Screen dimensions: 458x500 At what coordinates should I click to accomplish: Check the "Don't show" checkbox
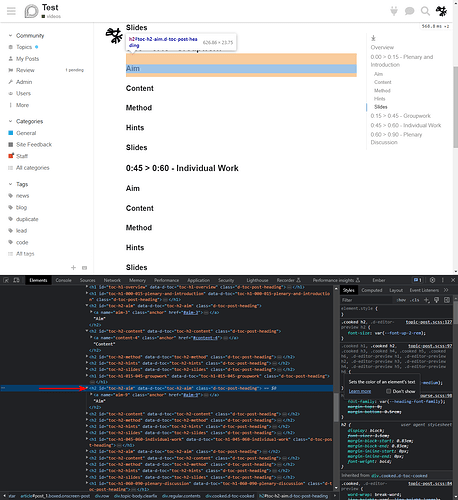click(388, 391)
